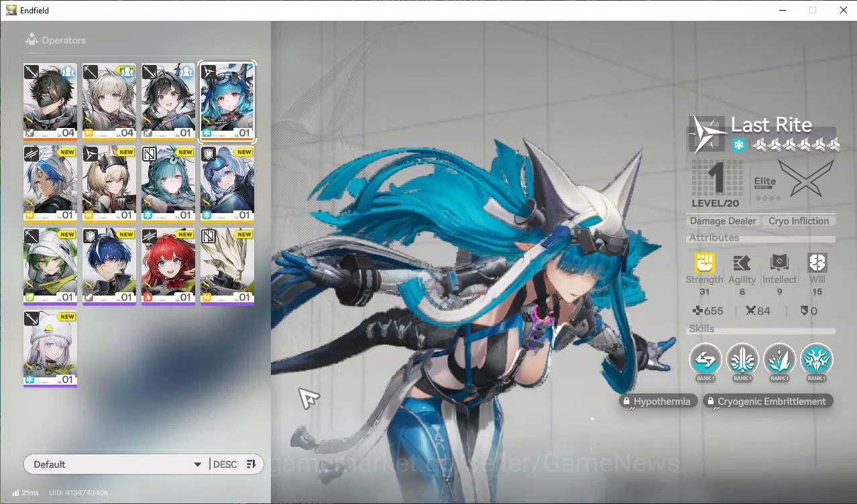
Task: Click the six-star rarity icons row
Action: coord(795,144)
